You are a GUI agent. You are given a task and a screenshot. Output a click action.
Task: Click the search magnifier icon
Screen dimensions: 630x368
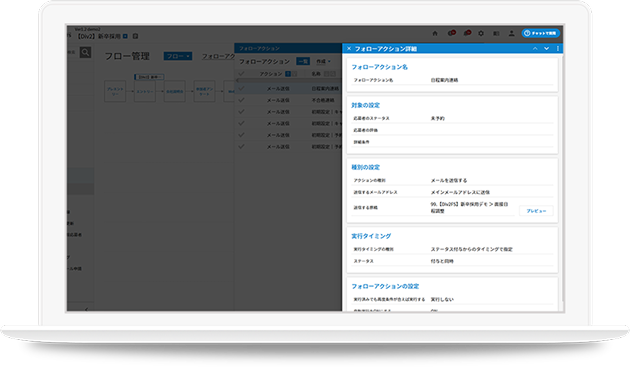click(85, 52)
